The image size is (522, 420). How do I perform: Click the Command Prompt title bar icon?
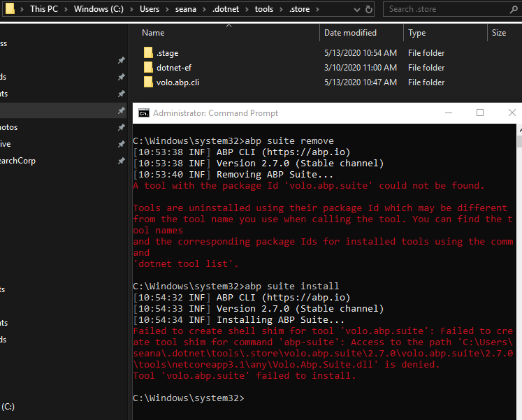(x=143, y=113)
